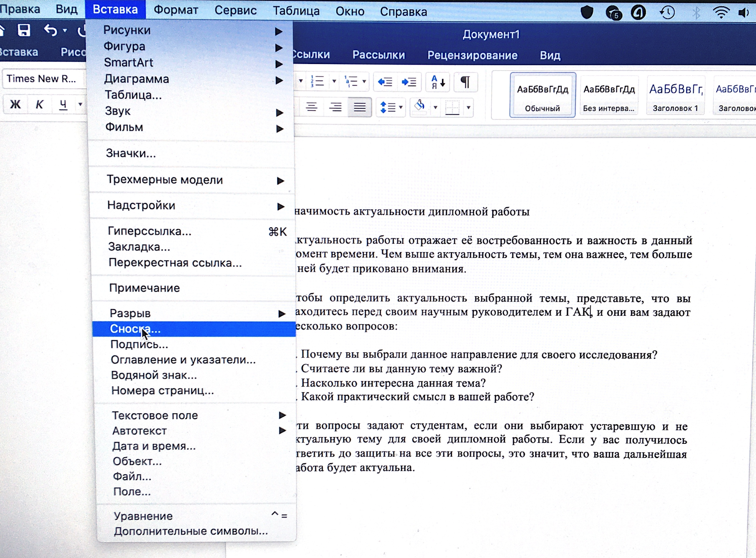The image size is (756, 558).
Task: Open the Рассылки ribbon tab
Action: 378,55
